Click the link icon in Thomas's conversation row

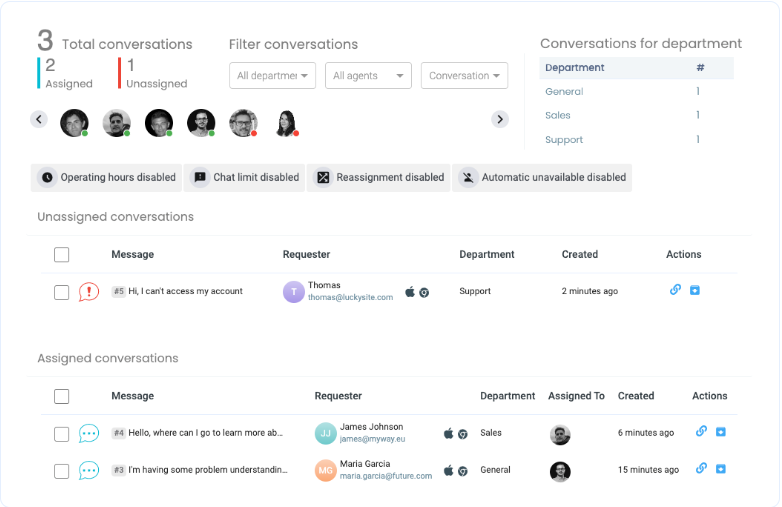coord(675,290)
